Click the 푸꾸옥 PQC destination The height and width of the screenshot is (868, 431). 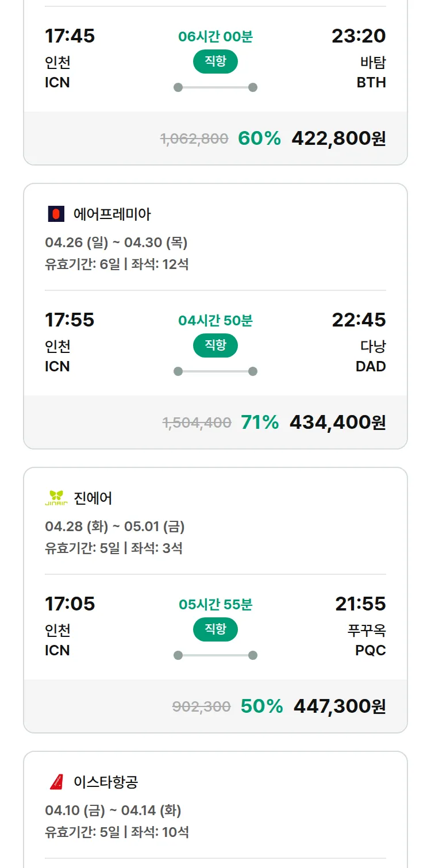point(367,640)
